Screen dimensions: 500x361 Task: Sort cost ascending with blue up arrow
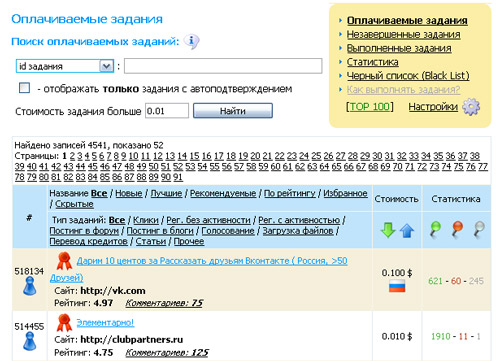407,231
